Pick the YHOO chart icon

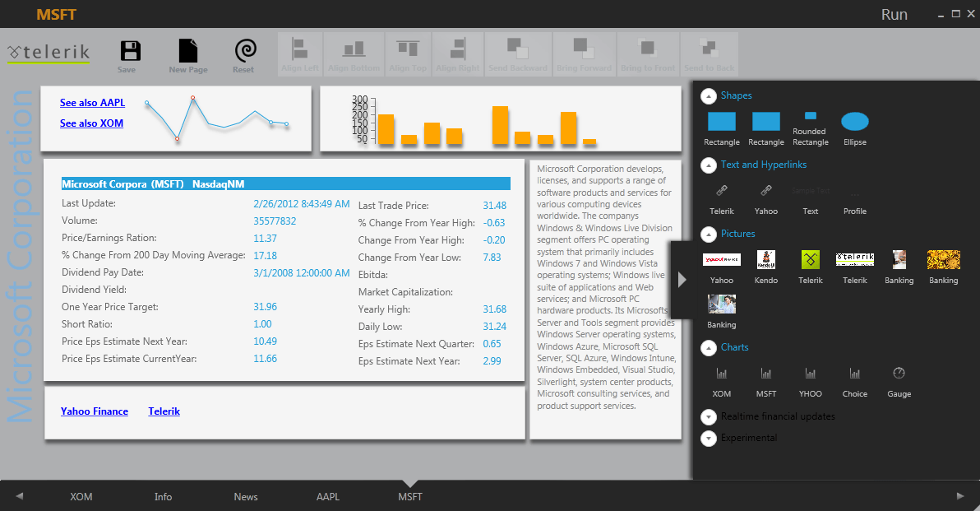pyautogui.click(x=811, y=374)
